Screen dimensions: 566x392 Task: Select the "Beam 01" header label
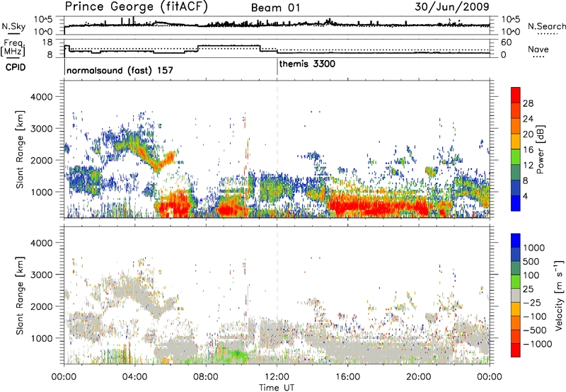pos(275,8)
